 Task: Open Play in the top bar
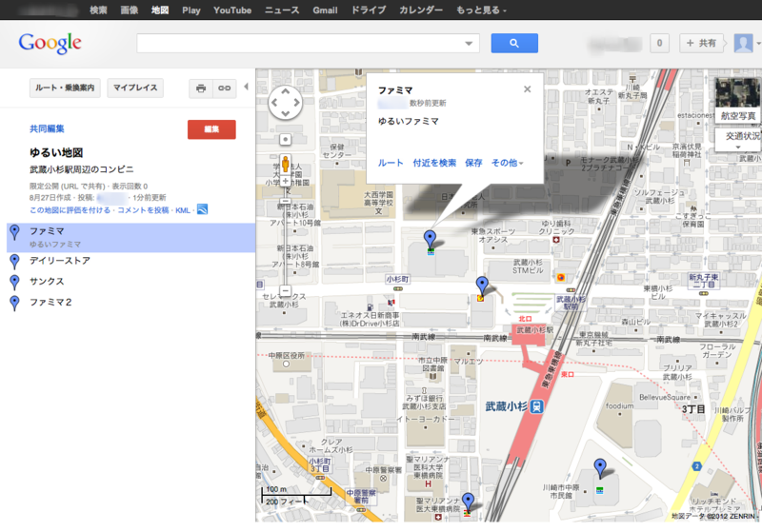(191, 10)
